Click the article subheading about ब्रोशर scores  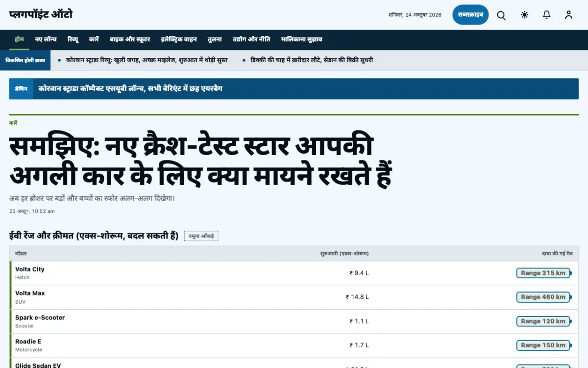tap(92, 199)
